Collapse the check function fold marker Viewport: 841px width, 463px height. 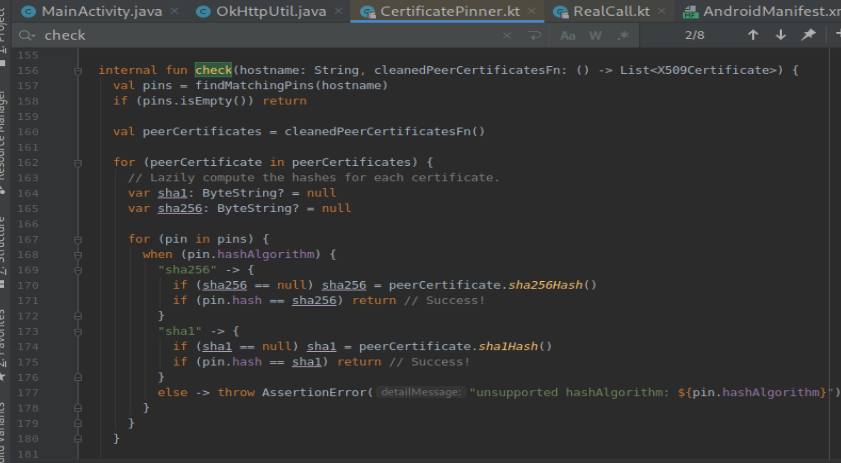78,70
